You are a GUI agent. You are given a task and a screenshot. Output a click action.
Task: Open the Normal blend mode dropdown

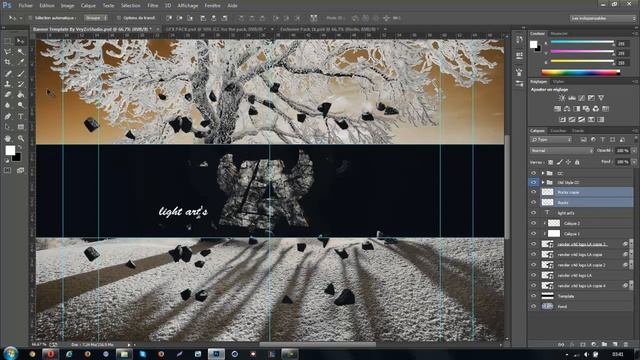pyautogui.click(x=562, y=151)
